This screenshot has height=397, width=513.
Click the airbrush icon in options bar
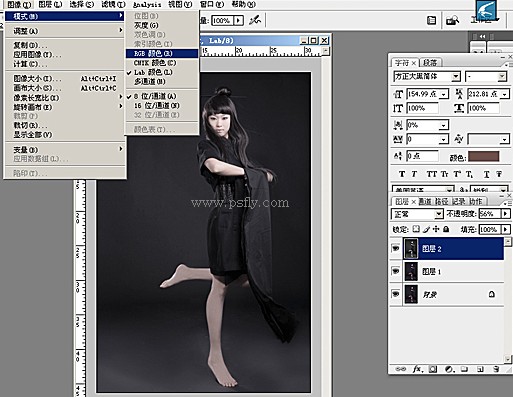coord(255,20)
